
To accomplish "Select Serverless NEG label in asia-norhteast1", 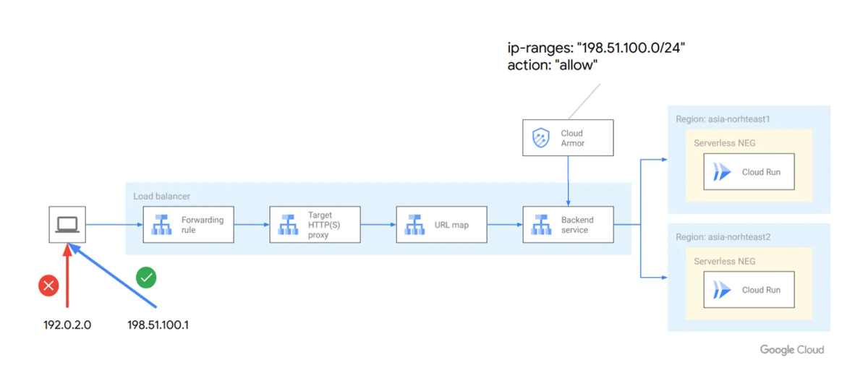I will tap(725, 143).
